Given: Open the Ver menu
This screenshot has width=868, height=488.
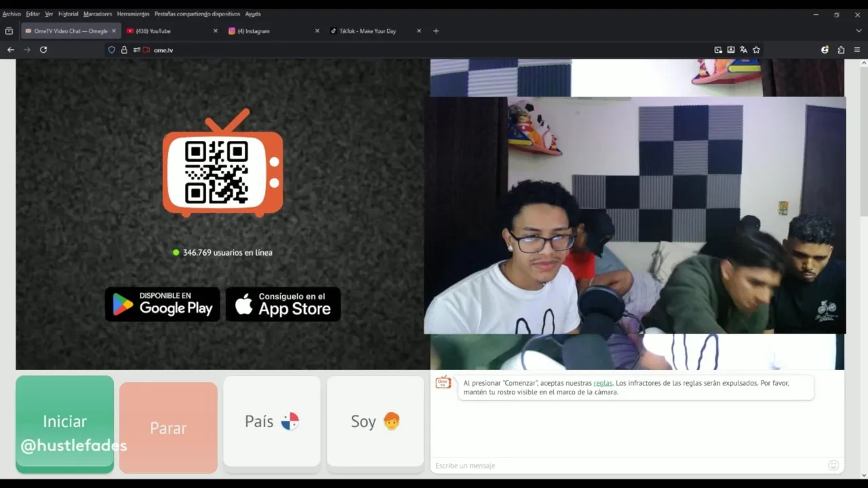Looking at the screenshot, I should pyautogui.click(x=49, y=14).
